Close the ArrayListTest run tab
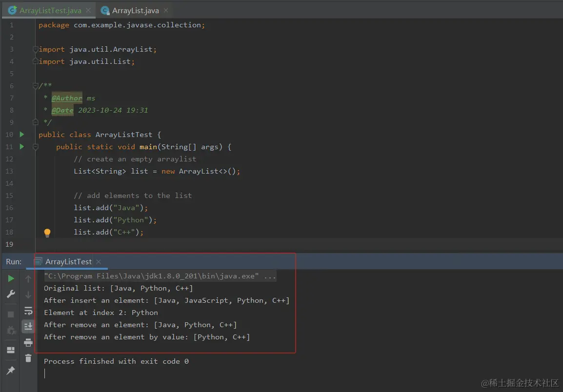Image resolution: width=563 pixels, height=392 pixels. [x=99, y=262]
